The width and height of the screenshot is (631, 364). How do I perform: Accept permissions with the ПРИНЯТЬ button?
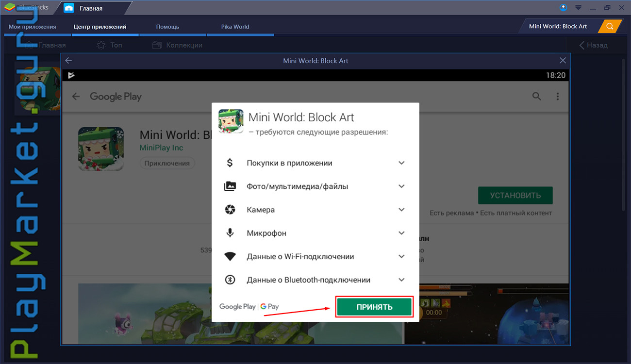[374, 307]
